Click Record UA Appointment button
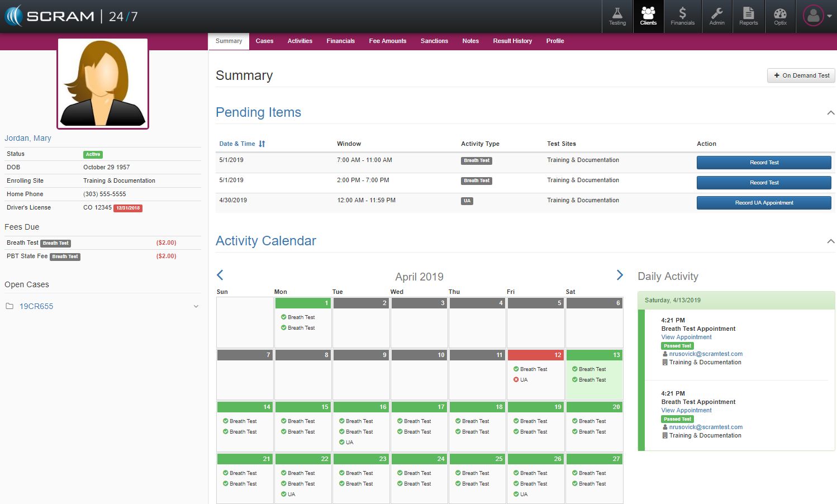Image resolution: width=837 pixels, height=504 pixels. tap(763, 203)
